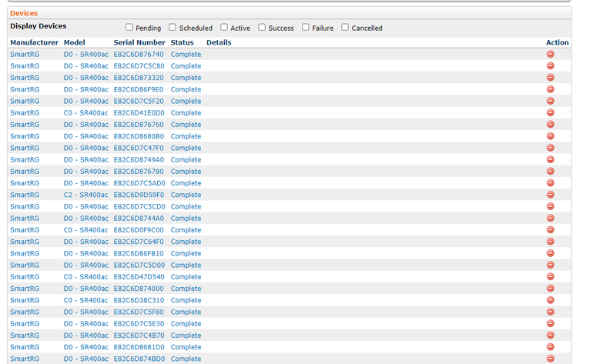Click remove icon for serial E82C6D86FB10
Screen dimensions: 600x364
(x=550, y=253)
